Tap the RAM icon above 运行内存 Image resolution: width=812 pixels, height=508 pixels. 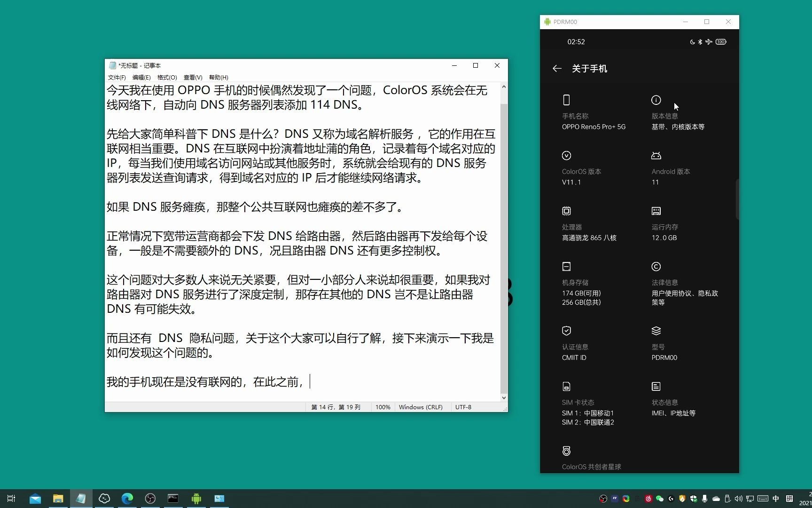[656, 211]
